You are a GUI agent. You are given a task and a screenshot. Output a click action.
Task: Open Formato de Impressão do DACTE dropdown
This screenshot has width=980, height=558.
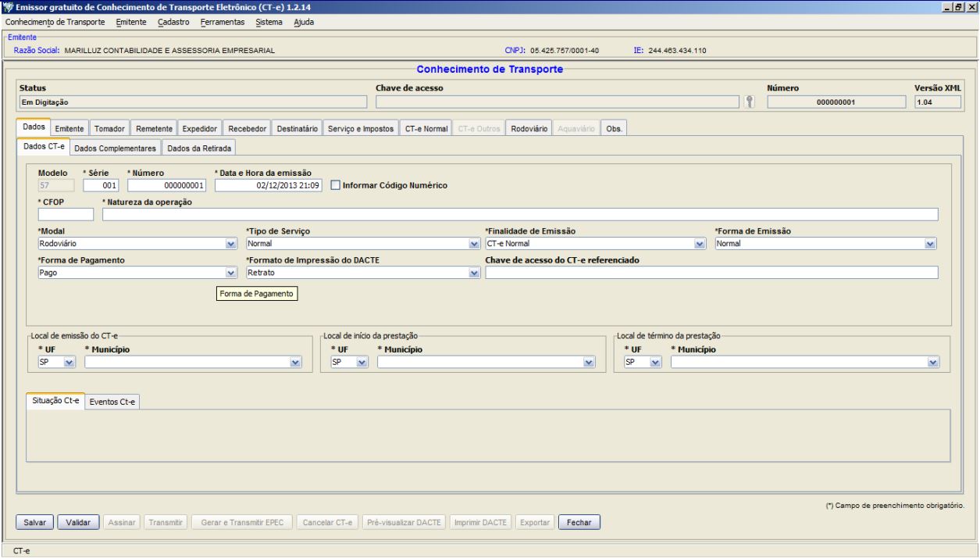pyautogui.click(x=473, y=273)
